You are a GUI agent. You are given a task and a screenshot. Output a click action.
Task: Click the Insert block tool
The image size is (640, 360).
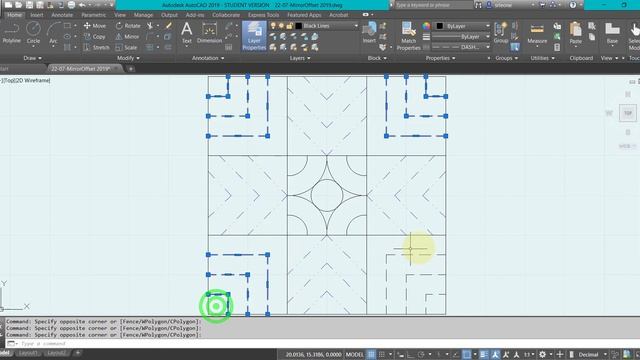(369, 33)
